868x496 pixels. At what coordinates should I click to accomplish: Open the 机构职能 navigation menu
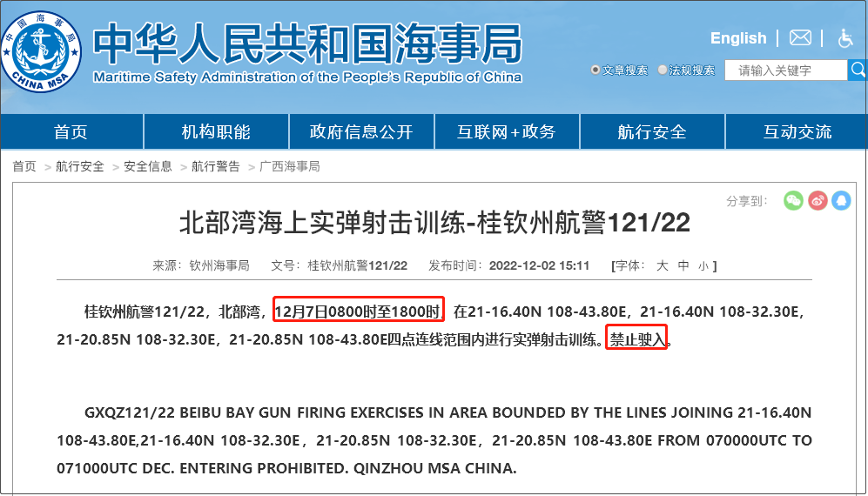pyautogui.click(x=216, y=132)
